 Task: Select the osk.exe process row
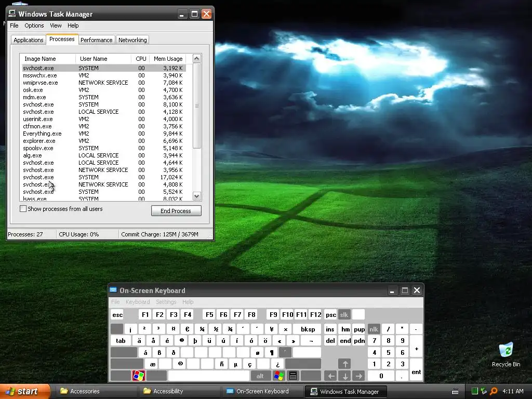tap(104, 90)
